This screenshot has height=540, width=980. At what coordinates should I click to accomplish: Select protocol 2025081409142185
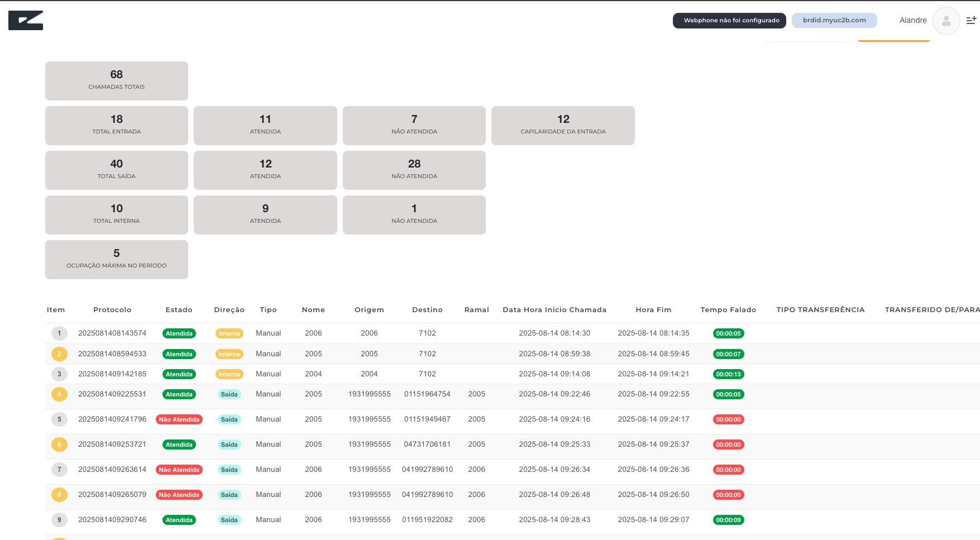pos(112,374)
